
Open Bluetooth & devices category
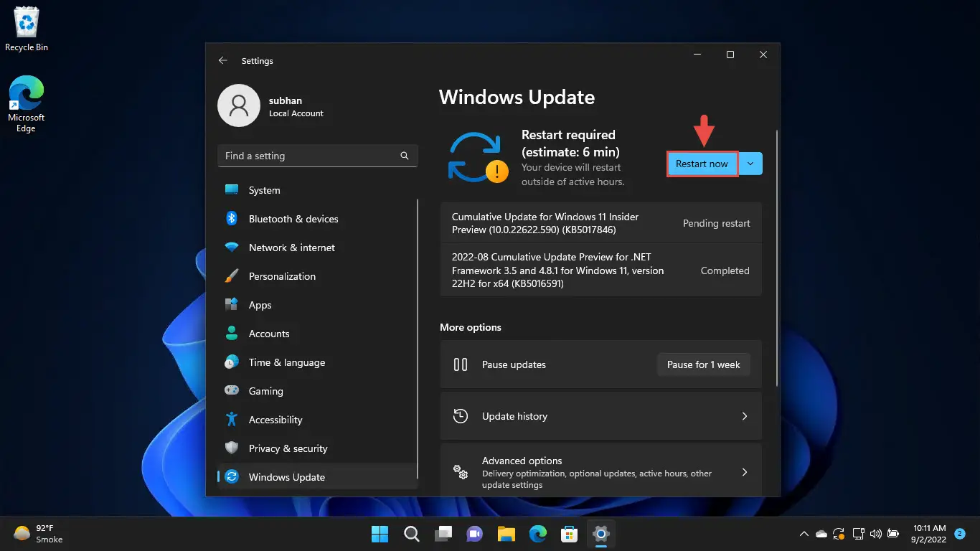(x=317, y=219)
